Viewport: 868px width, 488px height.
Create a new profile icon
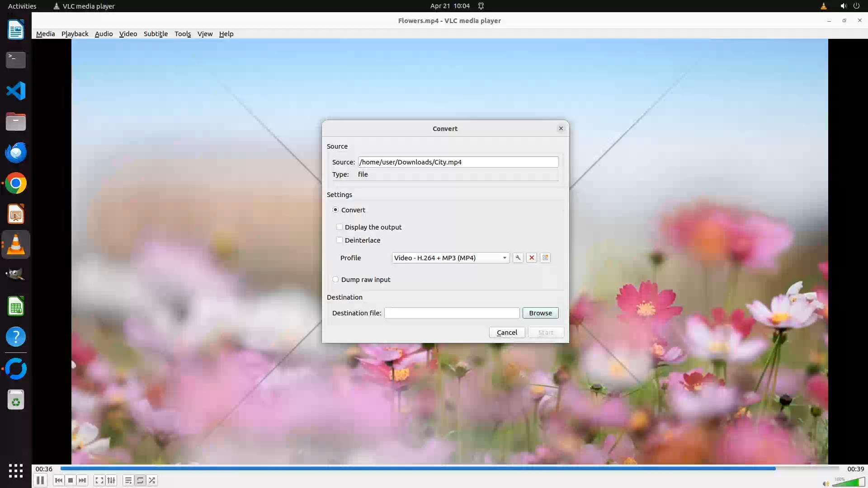545,258
